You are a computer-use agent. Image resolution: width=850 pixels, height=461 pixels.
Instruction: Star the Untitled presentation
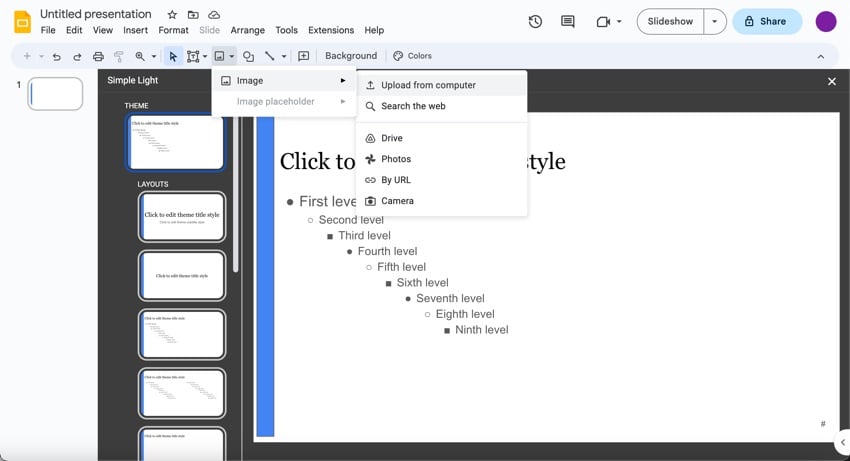coord(172,15)
